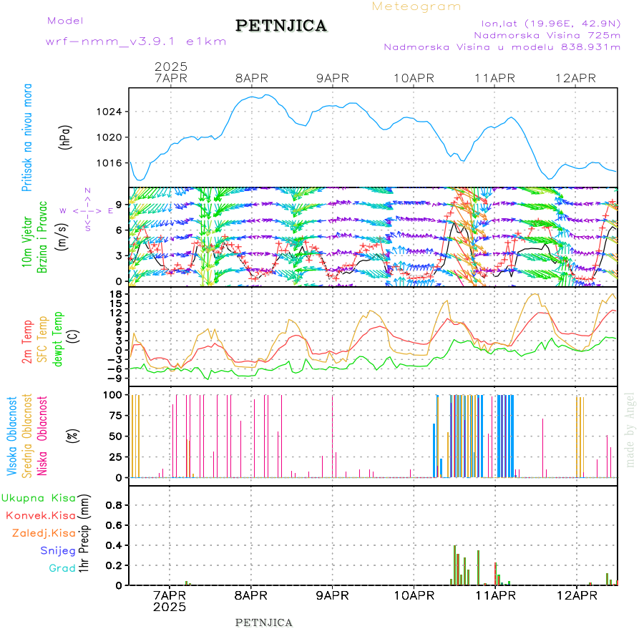Screen dimensions: 644x644
Task: Click the 12APR label above the pressure chart
Action: pyautogui.click(x=575, y=79)
